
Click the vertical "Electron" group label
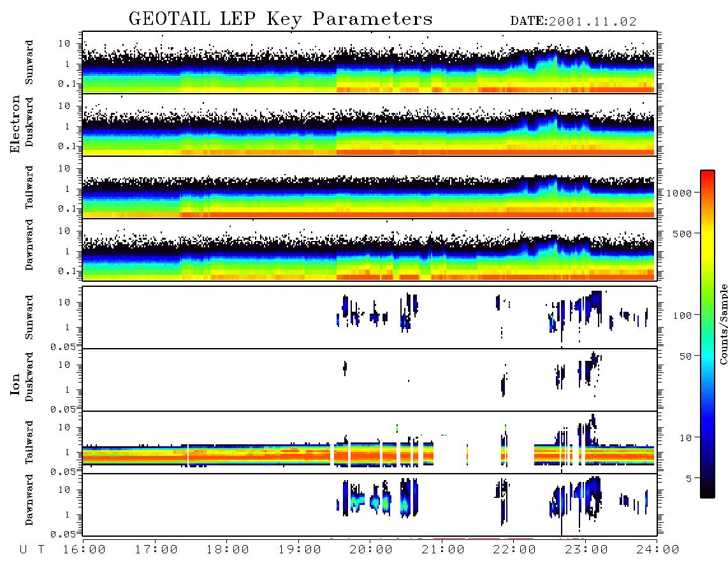point(15,124)
